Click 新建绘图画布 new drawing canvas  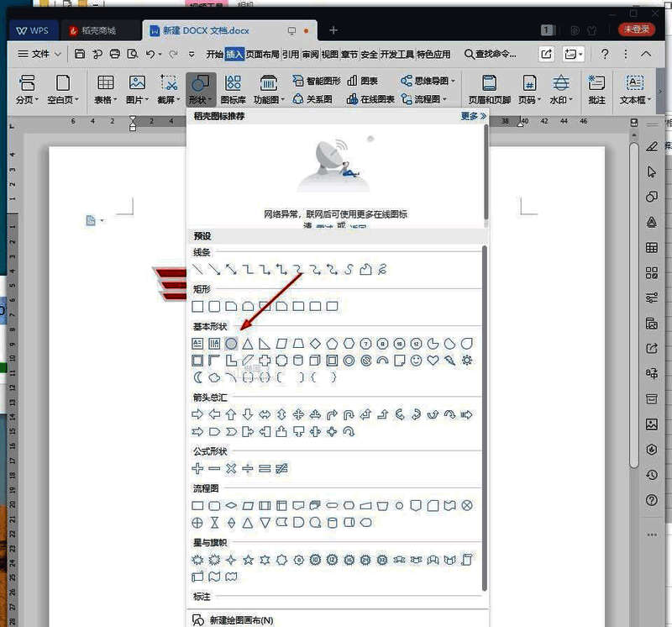point(241,620)
